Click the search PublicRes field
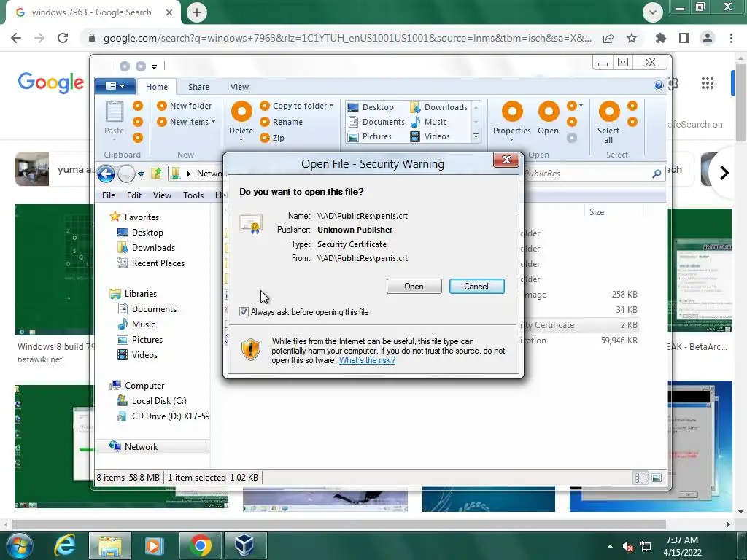This screenshot has height=560, width=747. 593,174
